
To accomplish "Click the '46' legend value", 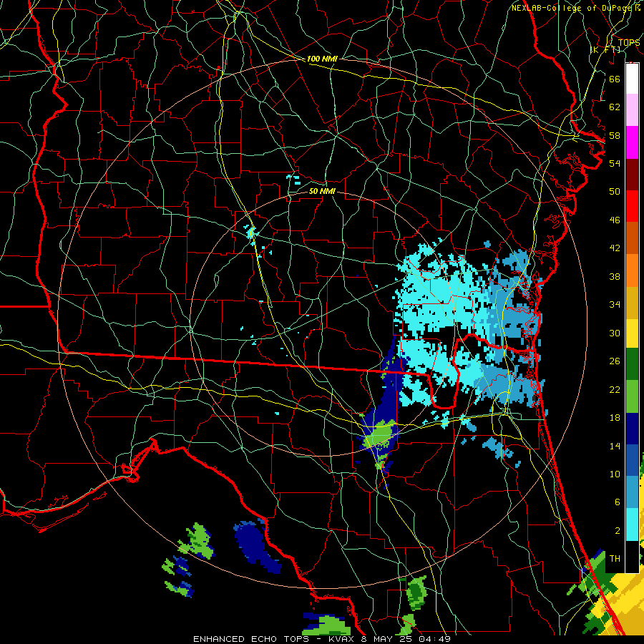I will 615,220.
